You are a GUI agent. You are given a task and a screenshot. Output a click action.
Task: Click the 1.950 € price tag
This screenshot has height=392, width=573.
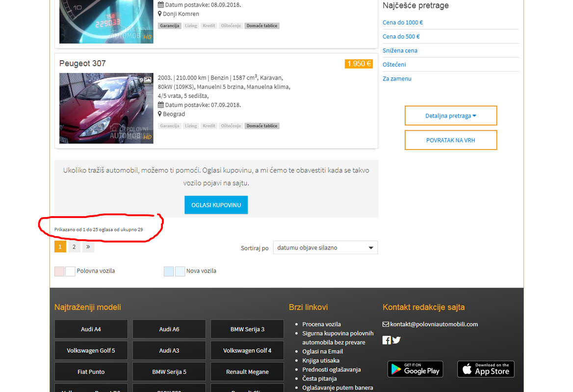click(359, 64)
